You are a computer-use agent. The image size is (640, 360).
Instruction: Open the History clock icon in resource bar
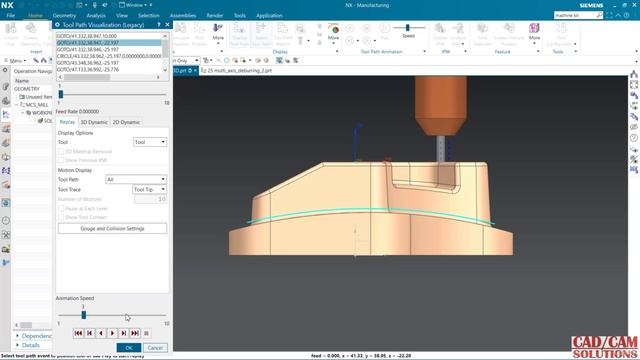(6, 220)
